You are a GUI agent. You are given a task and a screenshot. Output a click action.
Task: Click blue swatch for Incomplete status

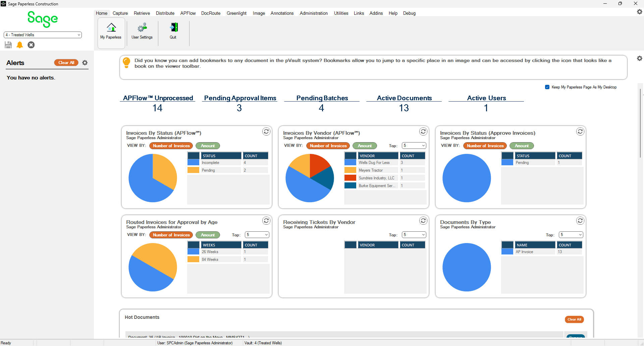pyautogui.click(x=194, y=163)
